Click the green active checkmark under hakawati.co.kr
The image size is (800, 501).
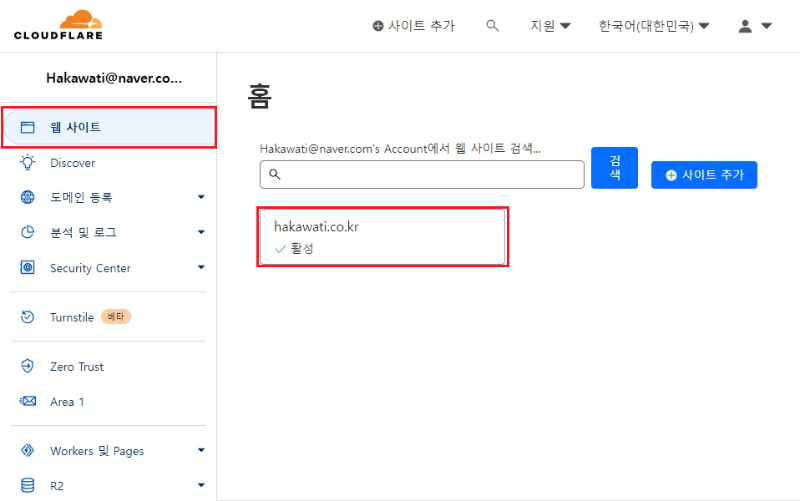[x=280, y=249]
